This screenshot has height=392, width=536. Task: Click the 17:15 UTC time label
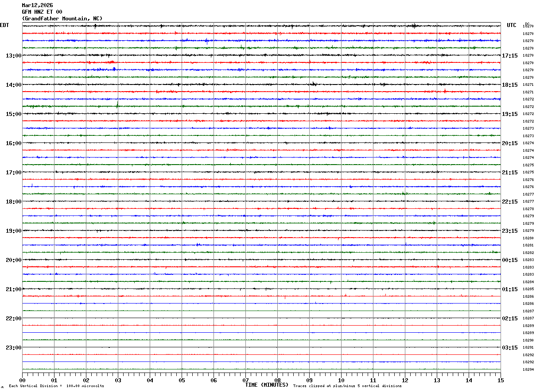[x=509, y=56]
